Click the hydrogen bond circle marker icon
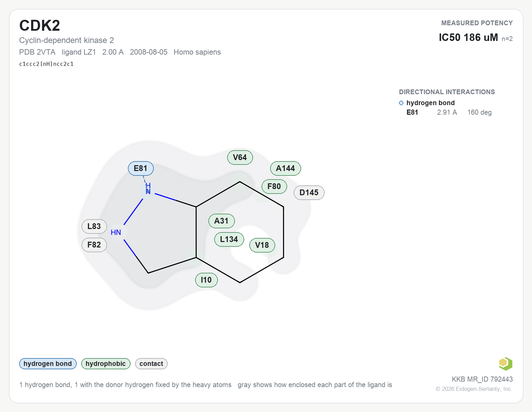The width and height of the screenshot is (532, 412). [x=401, y=103]
